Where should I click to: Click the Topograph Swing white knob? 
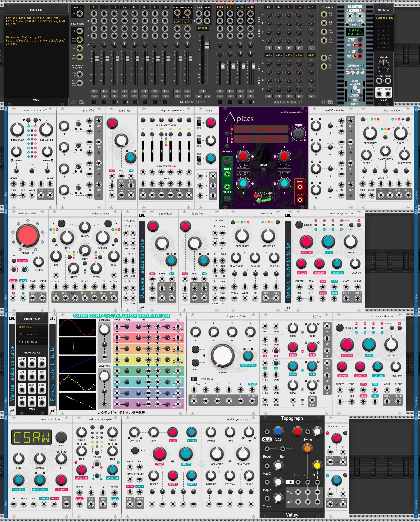[317, 431]
